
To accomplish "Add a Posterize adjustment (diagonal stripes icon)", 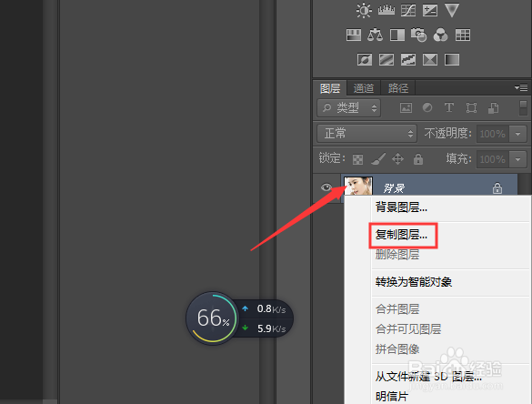I will 386,59.
